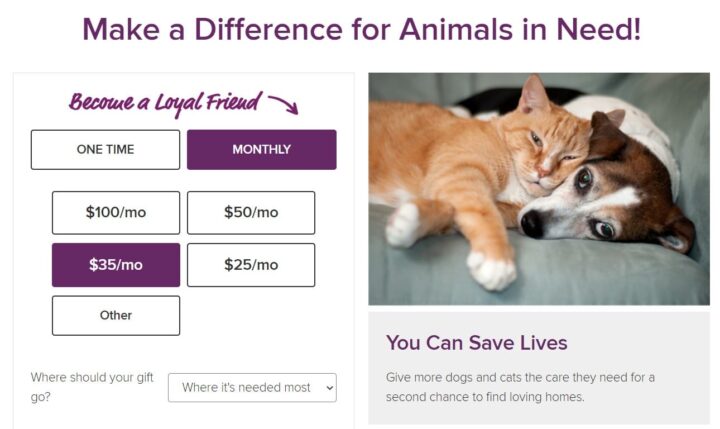Click the curved arrow beside Loyal Friend
Image resolution: width=720 pixels, height=429 pixels.
coord(283,105)
